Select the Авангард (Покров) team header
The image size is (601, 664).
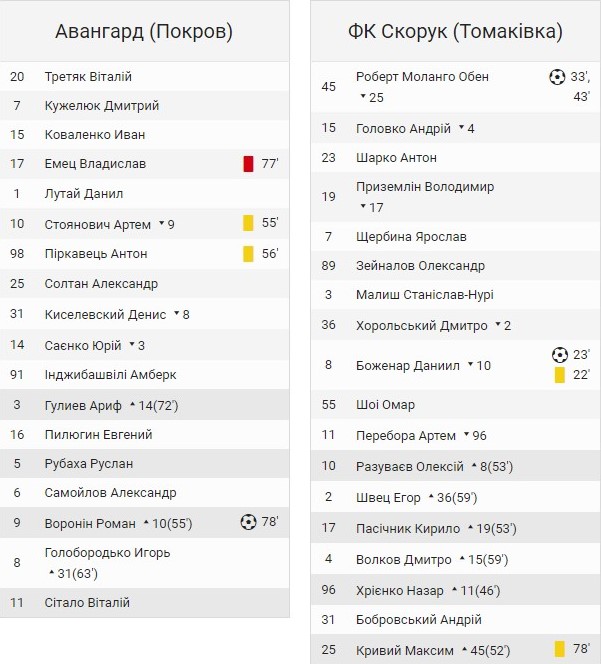click(x=144, y=32)
